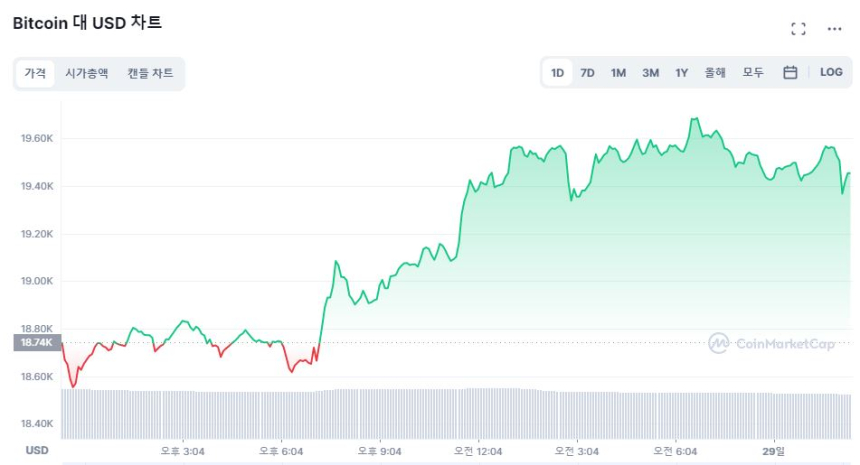This screenshot has width=860, height=465.
Task: Select the 올해 year-to-date range
Action: (x=715, y=72)
